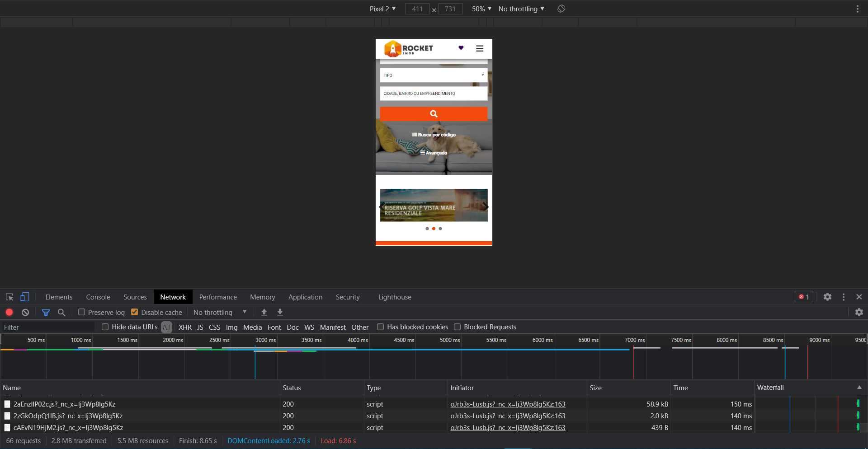868x449 pixels.
Task: Click the record network log button
Action: [9, 312]
